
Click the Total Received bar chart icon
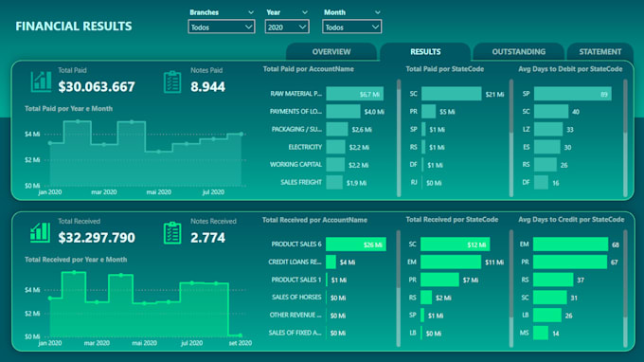(40, 232)
